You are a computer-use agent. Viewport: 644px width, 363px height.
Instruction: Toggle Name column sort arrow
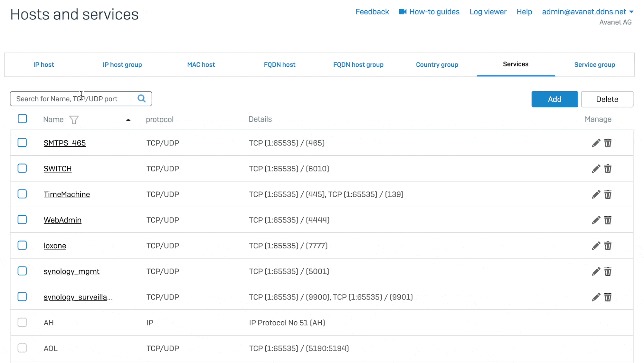128,120
